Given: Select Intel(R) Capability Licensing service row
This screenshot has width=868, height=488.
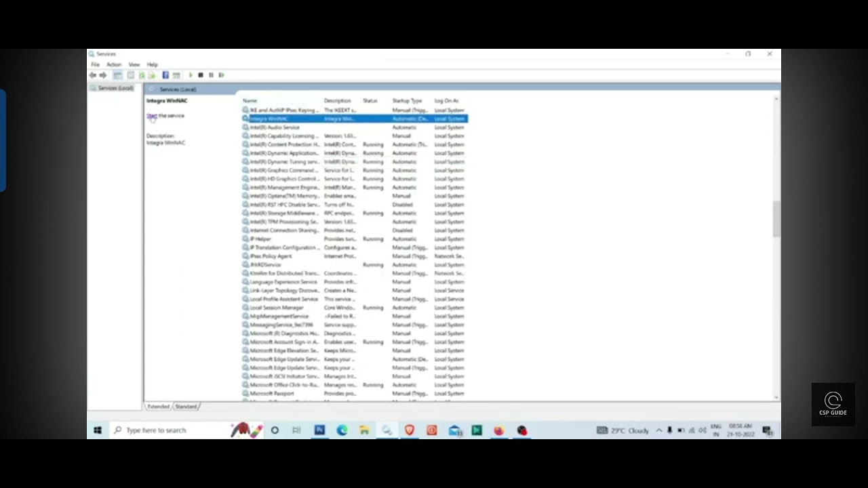Looking at the screenshot, I should point(355,136).
